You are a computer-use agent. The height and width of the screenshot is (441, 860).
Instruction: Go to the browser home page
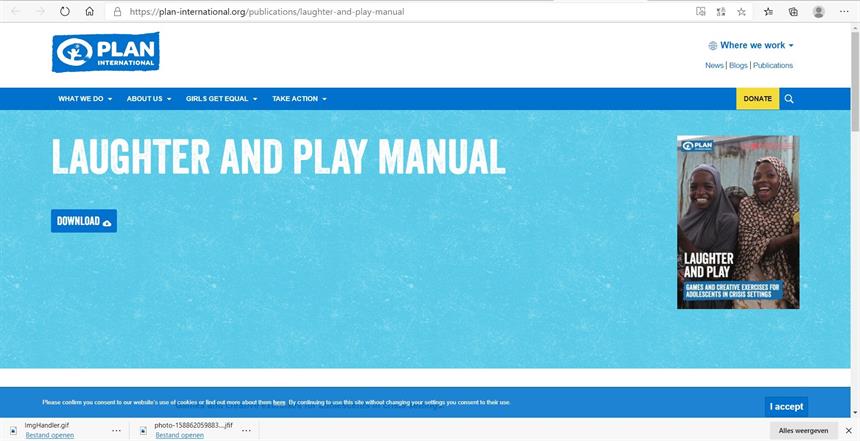(x=90, y=12)
